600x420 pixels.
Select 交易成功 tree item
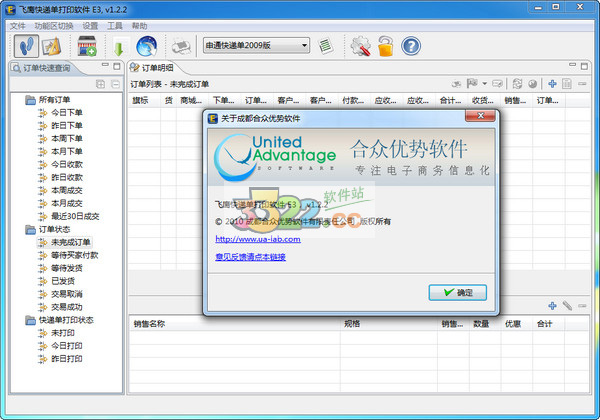point(60,307)
